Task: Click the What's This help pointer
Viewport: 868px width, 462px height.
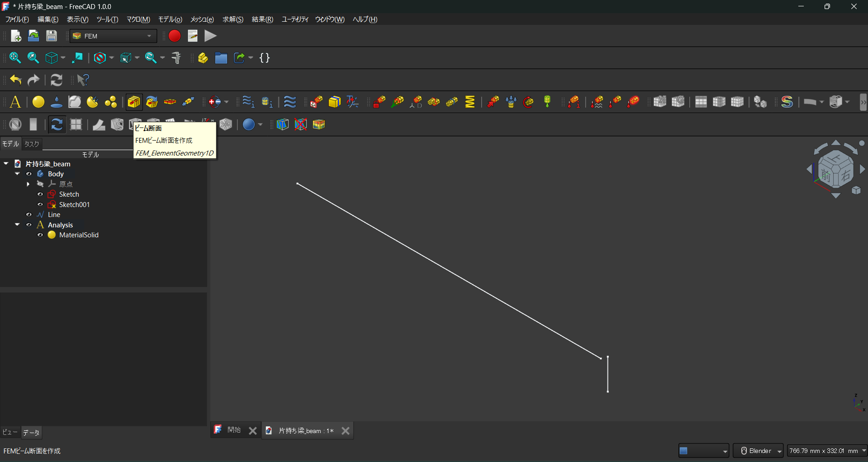Action: (83, 80)
